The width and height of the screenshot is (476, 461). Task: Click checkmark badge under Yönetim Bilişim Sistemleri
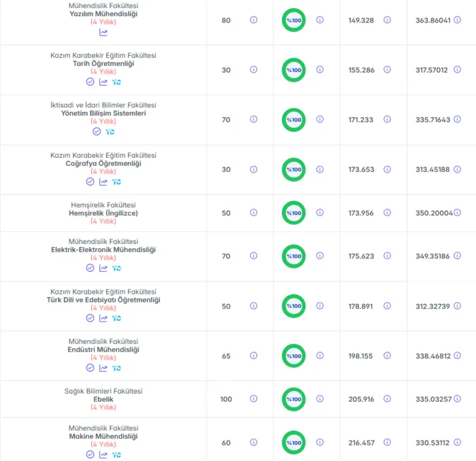click(x=97, y=131)
